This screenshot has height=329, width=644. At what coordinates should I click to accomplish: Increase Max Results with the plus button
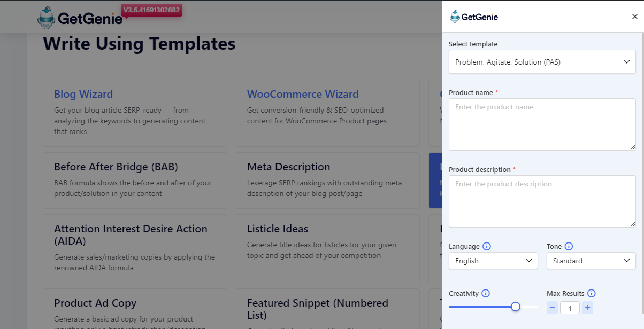click(587, 308)
